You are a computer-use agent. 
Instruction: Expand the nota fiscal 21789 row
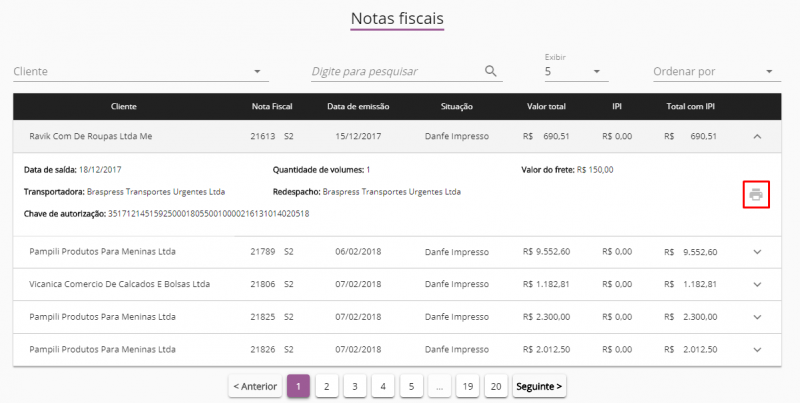click(756, 252)
